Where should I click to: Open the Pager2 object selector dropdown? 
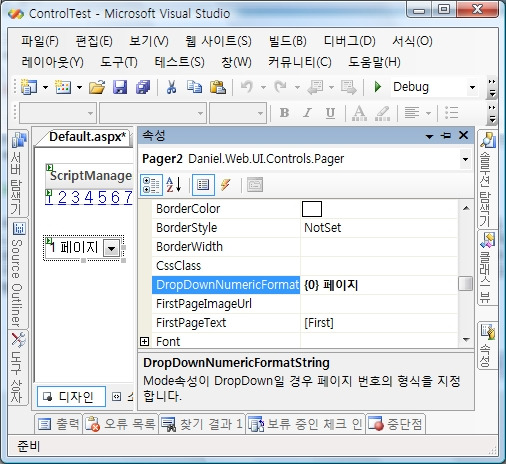(x=465, y=159)
